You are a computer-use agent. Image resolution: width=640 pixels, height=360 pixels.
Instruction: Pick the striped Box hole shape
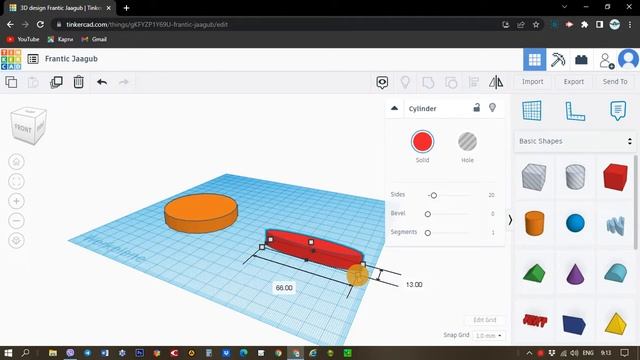pyautogui.click(x=534, y=177)
